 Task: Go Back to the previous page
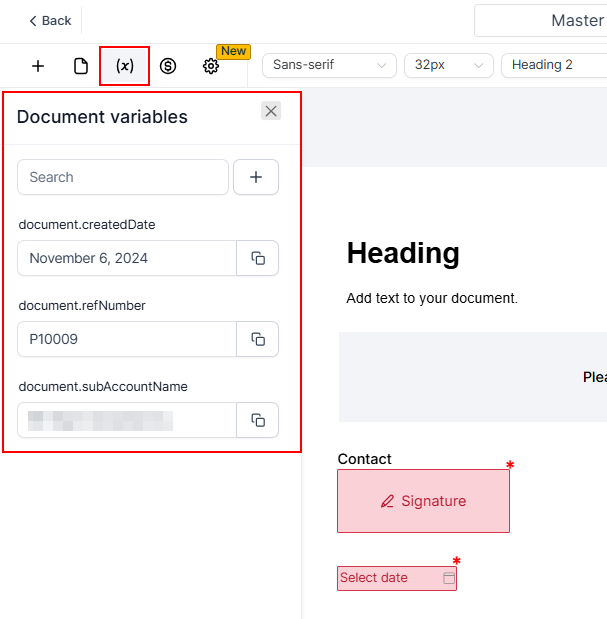(50, 21)
